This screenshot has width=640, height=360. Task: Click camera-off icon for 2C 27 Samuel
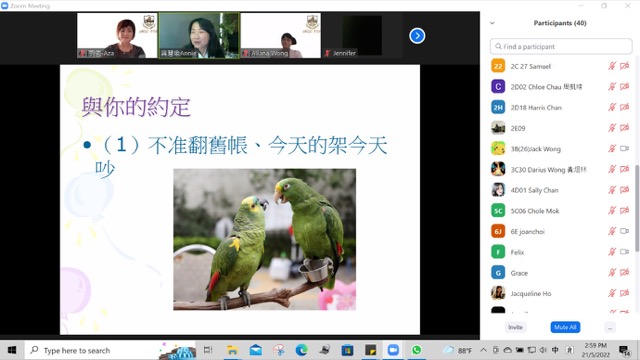[x=624, y=66]
